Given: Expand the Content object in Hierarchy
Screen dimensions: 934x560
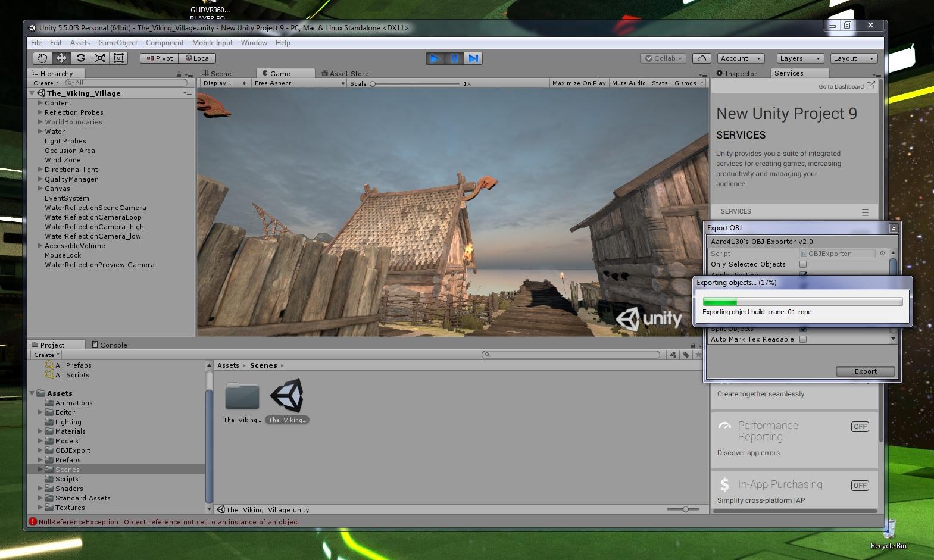Looking at the screenshot, I should (x=40, y=103).
